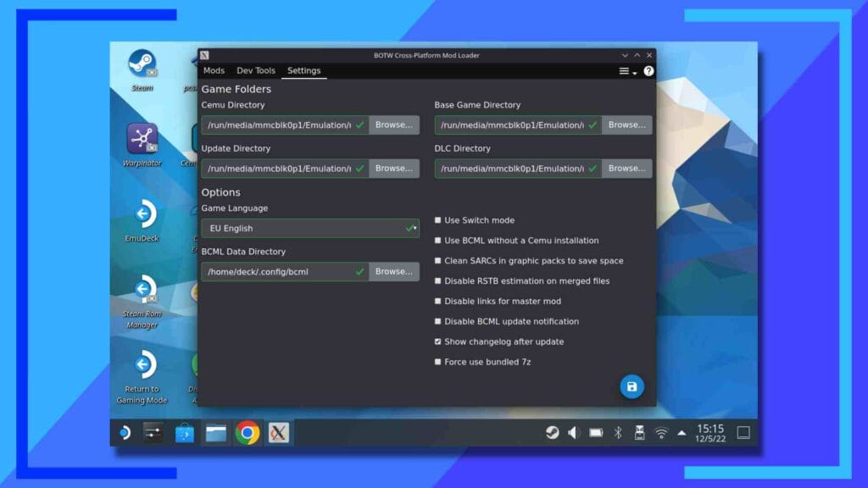Click the BCML Data Directory path field
This screenshot has width=868, height=488.
point(285,272)
